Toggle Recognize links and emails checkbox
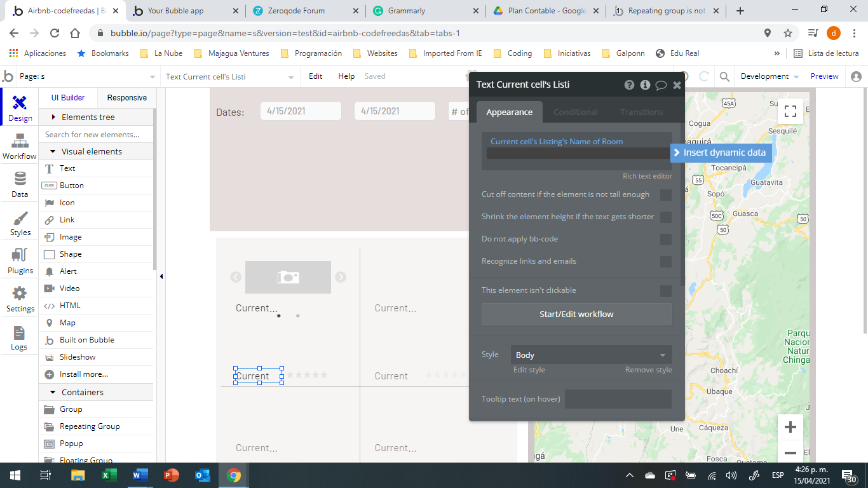The width and height of the screenshot is (868, 488). click(x=666, y=262)
